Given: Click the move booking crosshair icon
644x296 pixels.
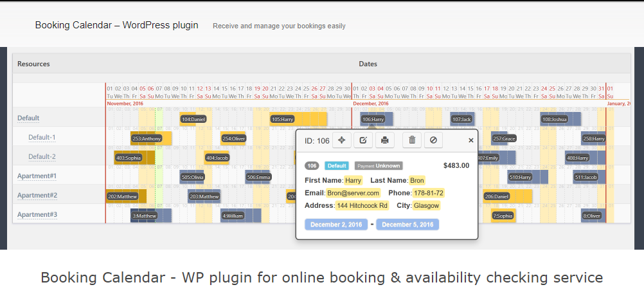Looking at the screenshot, I should 342,140.
